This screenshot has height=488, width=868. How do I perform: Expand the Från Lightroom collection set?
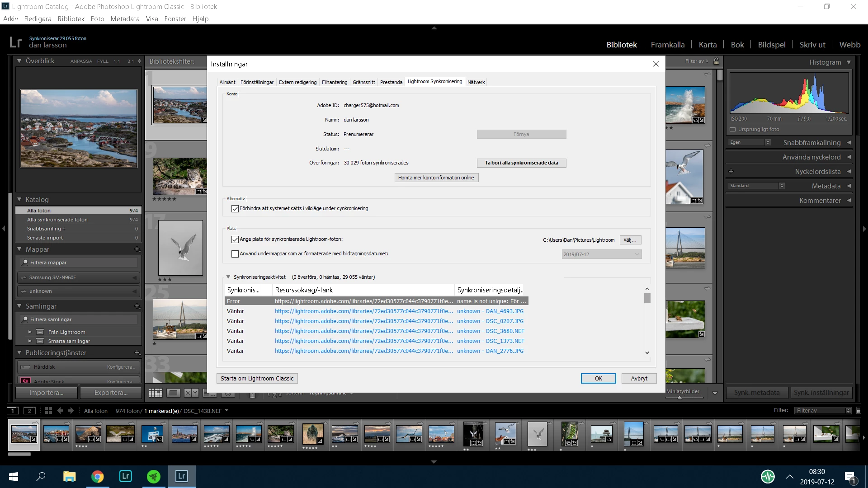coord(30,332)
